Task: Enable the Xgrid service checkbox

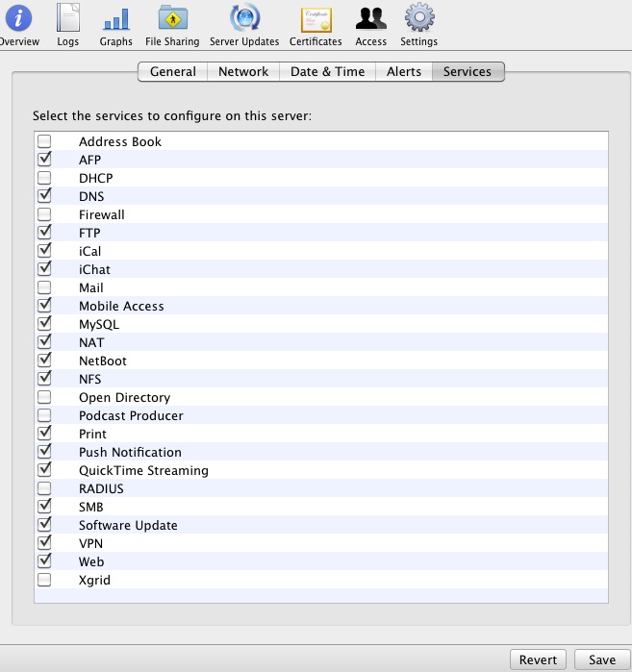Action: (x=44, y=580)
